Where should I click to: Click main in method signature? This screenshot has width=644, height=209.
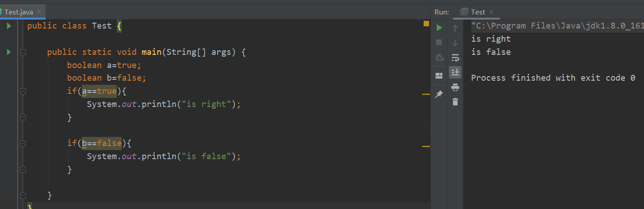click(152, 52)
